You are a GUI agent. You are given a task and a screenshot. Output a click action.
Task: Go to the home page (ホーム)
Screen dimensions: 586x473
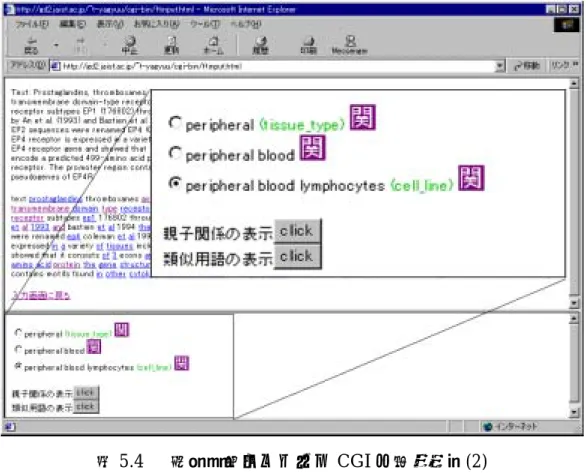click(x=213, y=46)
